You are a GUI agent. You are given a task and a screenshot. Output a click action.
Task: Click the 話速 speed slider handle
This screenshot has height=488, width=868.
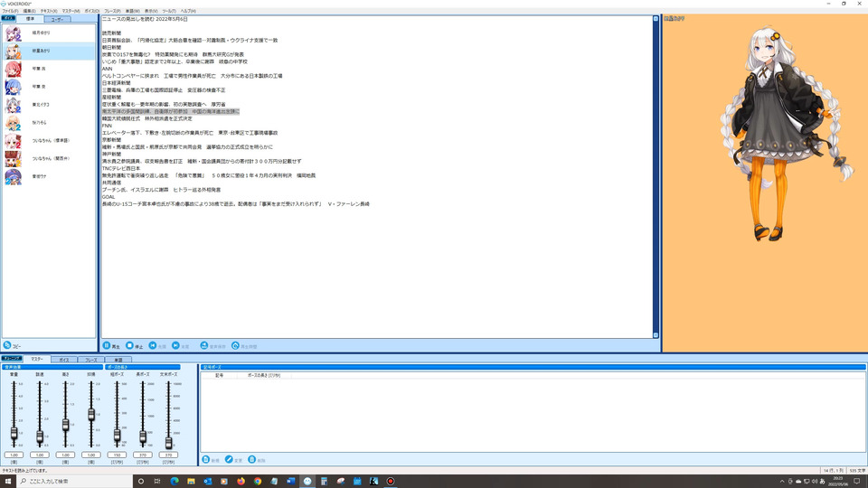pyautogui.click(x=40, y=437)
